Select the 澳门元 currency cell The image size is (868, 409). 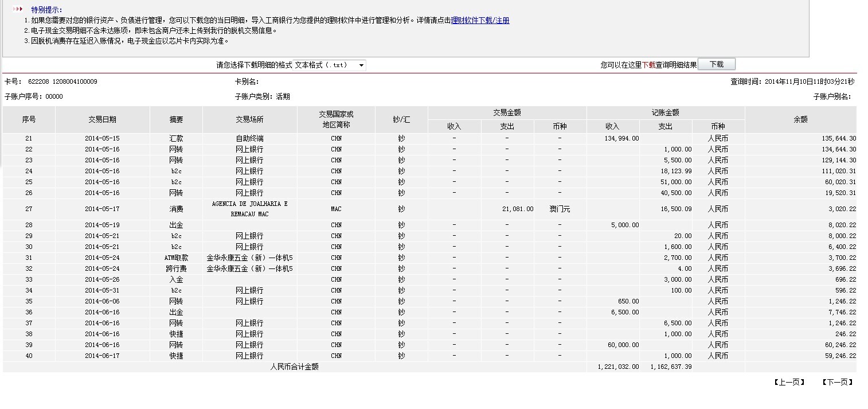[x=560, y=209]
